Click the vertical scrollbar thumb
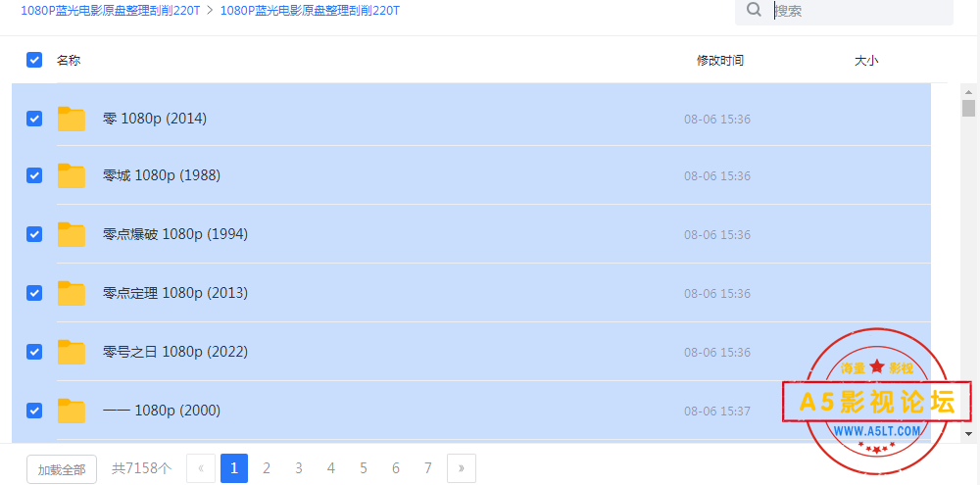 coord(969,108)
